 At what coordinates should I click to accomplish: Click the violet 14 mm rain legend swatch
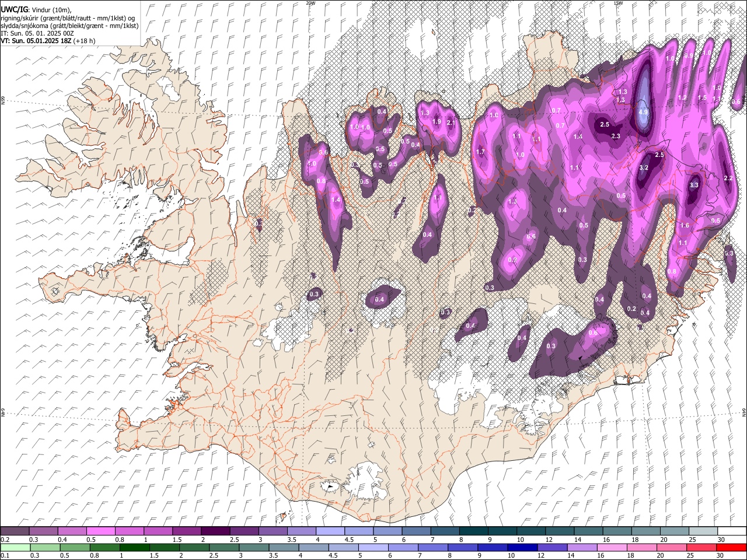(582, 548)
